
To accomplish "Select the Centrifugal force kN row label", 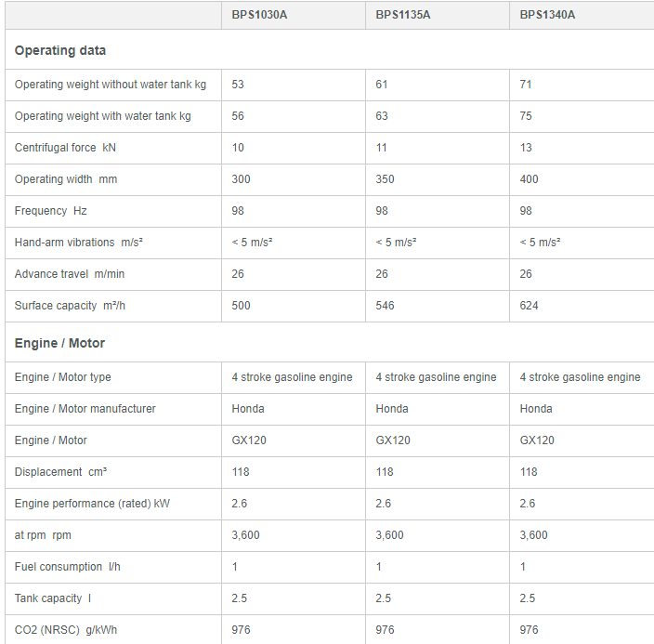I will (x=65, y=148).
